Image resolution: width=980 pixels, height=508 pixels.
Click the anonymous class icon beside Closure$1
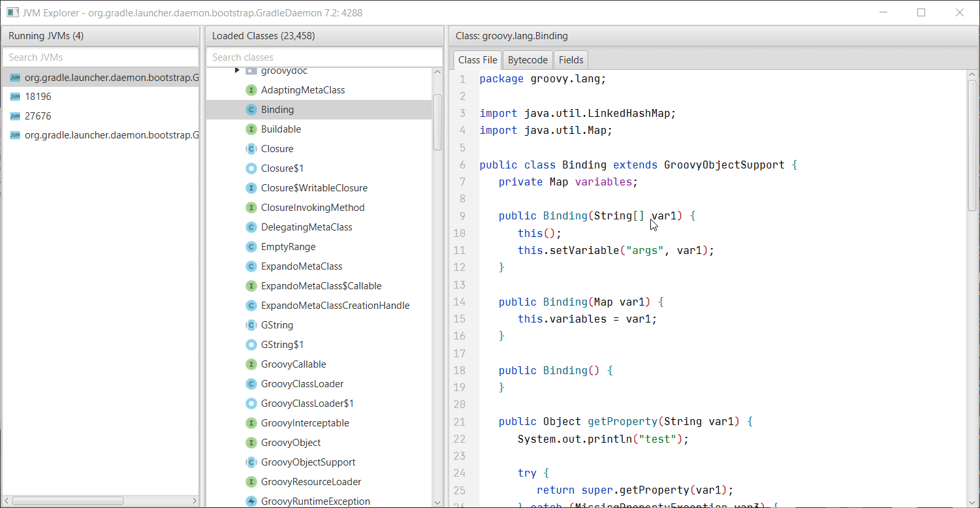251,168
